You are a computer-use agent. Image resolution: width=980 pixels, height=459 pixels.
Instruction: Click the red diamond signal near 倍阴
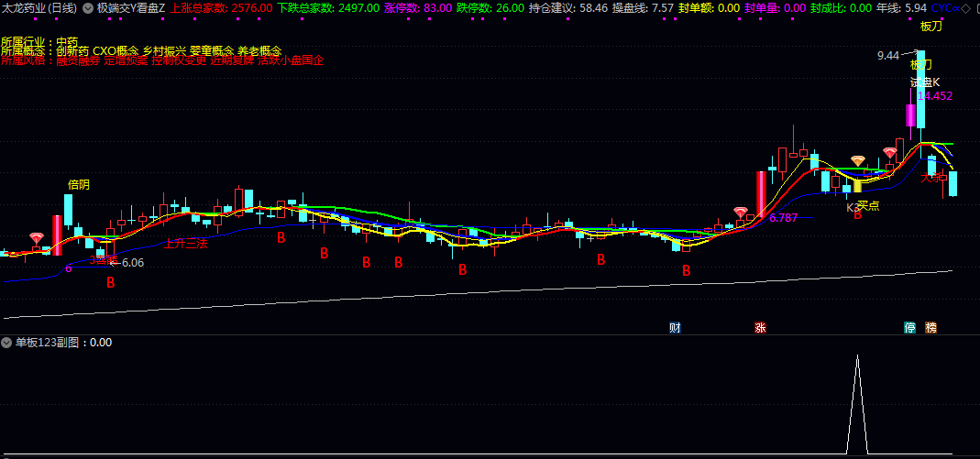pos(37,238)
